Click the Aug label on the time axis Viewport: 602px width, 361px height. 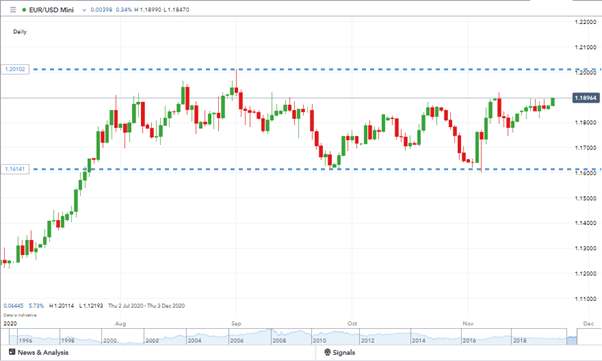(x=121, y=324)
